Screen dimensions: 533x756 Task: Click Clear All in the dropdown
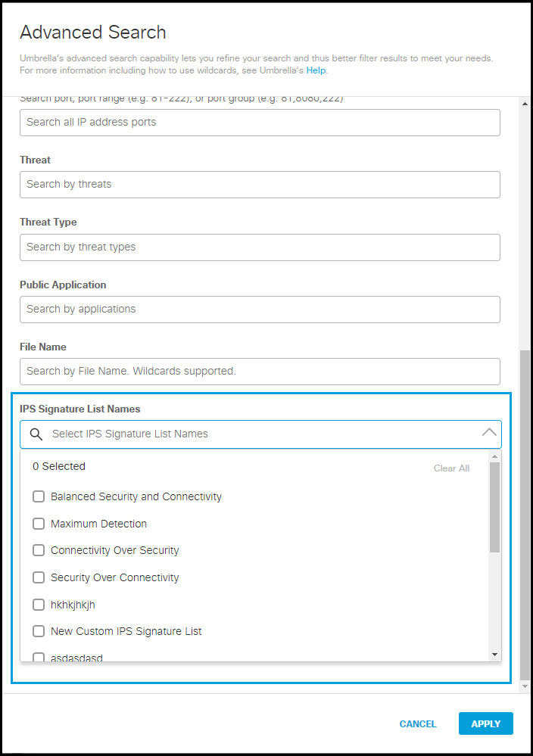tap(451, 468)
